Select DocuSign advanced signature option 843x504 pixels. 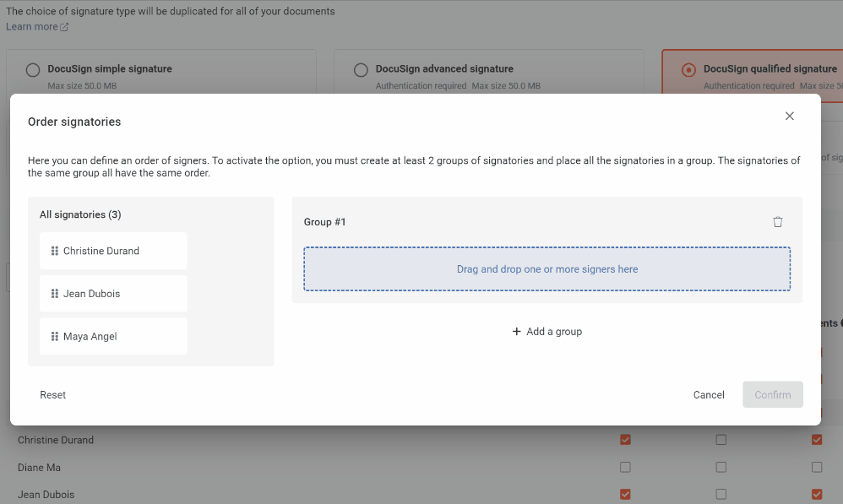(361, 70)
